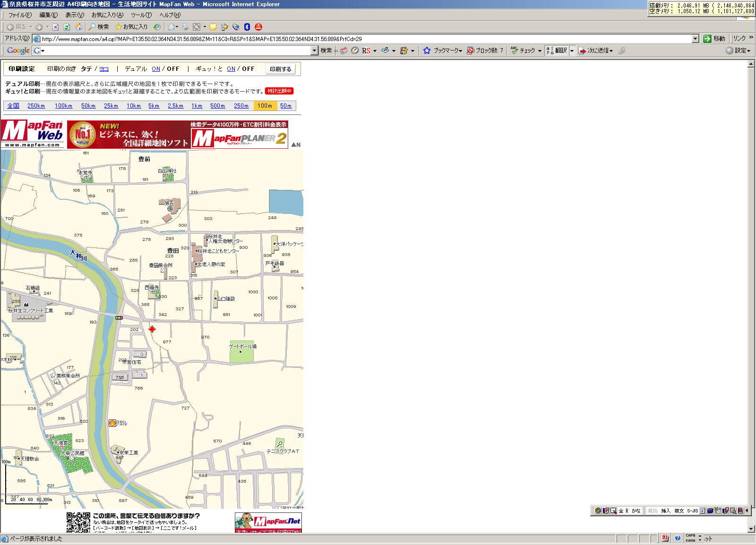Open the address bar dropdown arrow
The height and width of the screenshot is (545, 756).
[x=695, y=39]
